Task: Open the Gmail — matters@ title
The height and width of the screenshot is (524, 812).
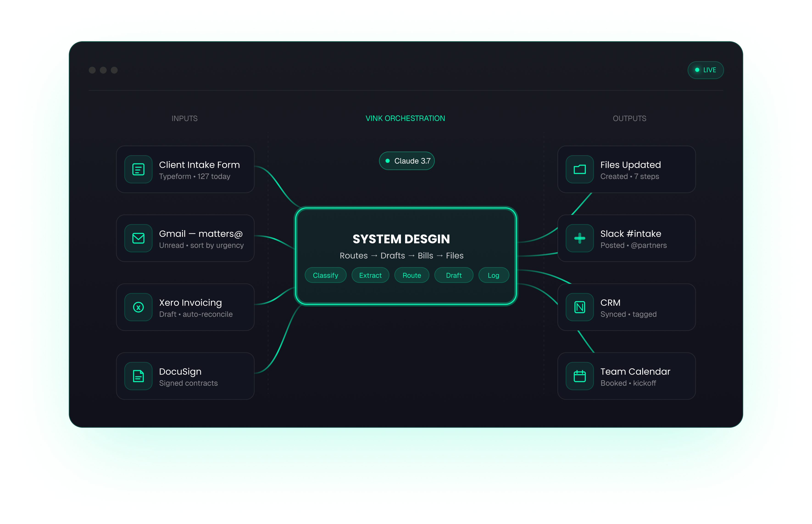Action: click(201, 234)
